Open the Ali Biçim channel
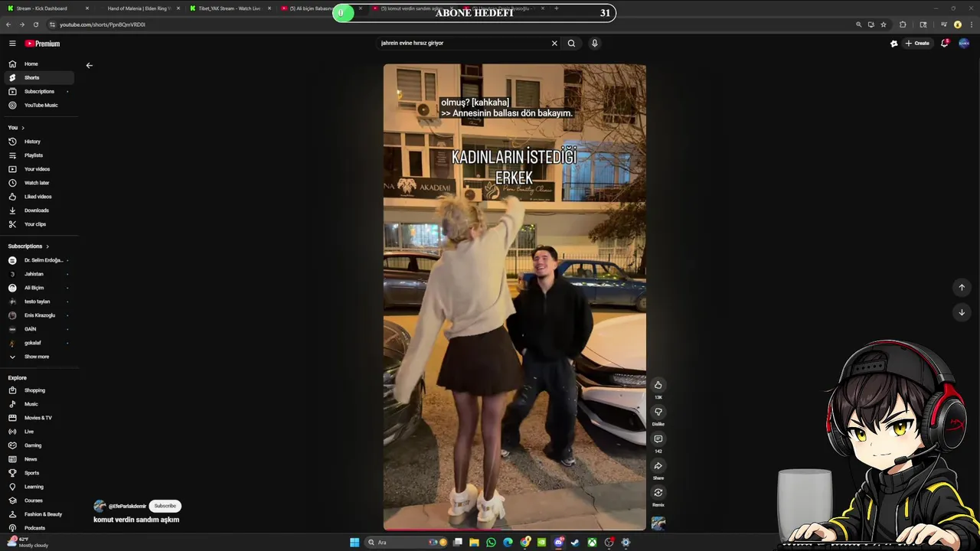This screenshot has height=551, width=980. coord(38,288)
